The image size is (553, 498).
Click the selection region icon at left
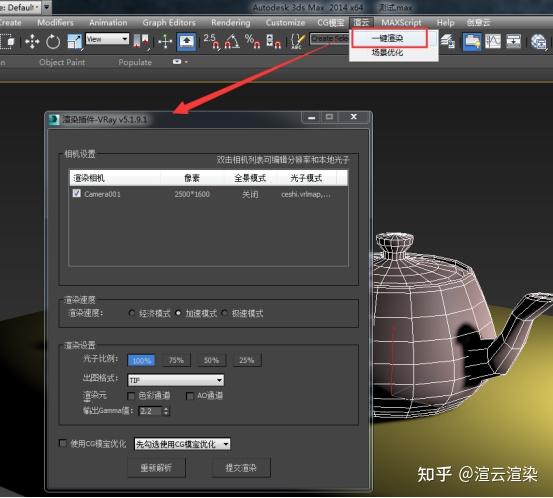(8, 42)
